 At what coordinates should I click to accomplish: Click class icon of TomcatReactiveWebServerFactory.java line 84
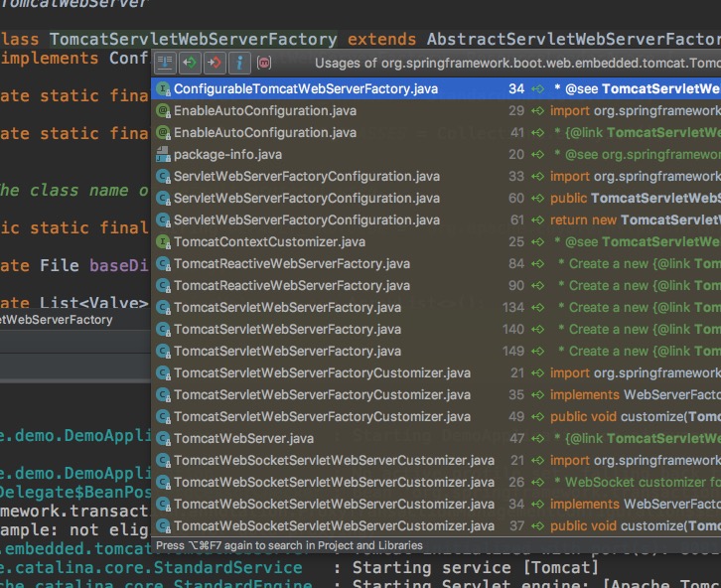coord(163,264)
